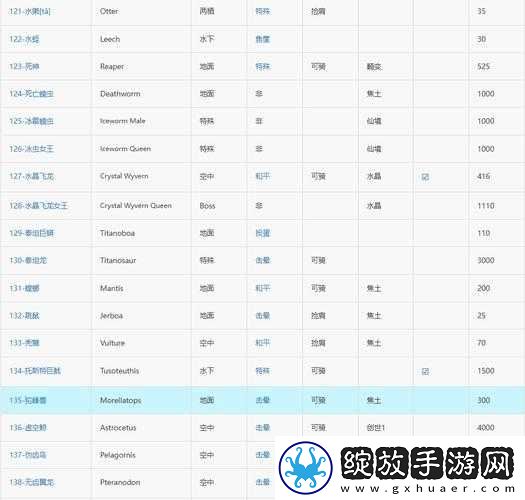Image resolution: width=525 pixels, height=500 pixels.
Task: Open the creature link numbered 136 (Astrocetus)
Action: tap(28, 428)
